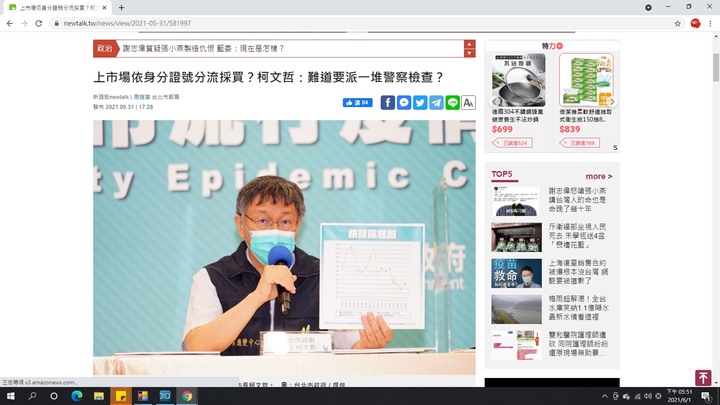
Task: Show previous ticker headline with up arrow
Action: [x=469, y=44]
